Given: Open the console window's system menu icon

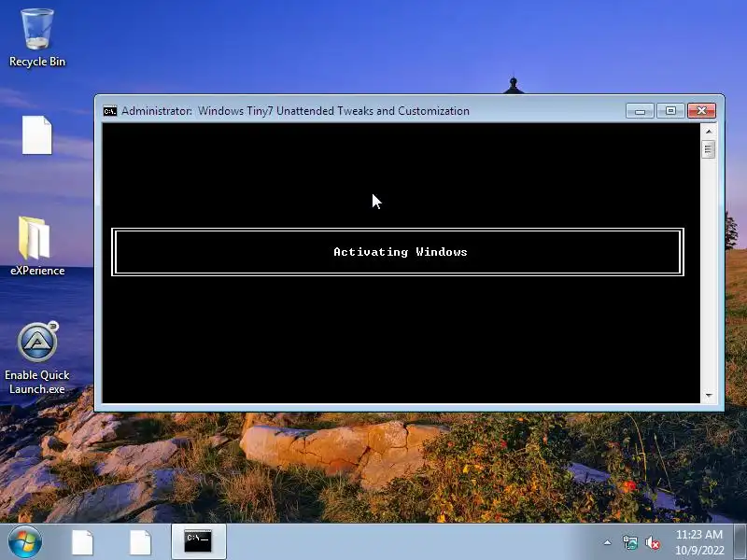Looking at the screenshot, I should [110, 111].
